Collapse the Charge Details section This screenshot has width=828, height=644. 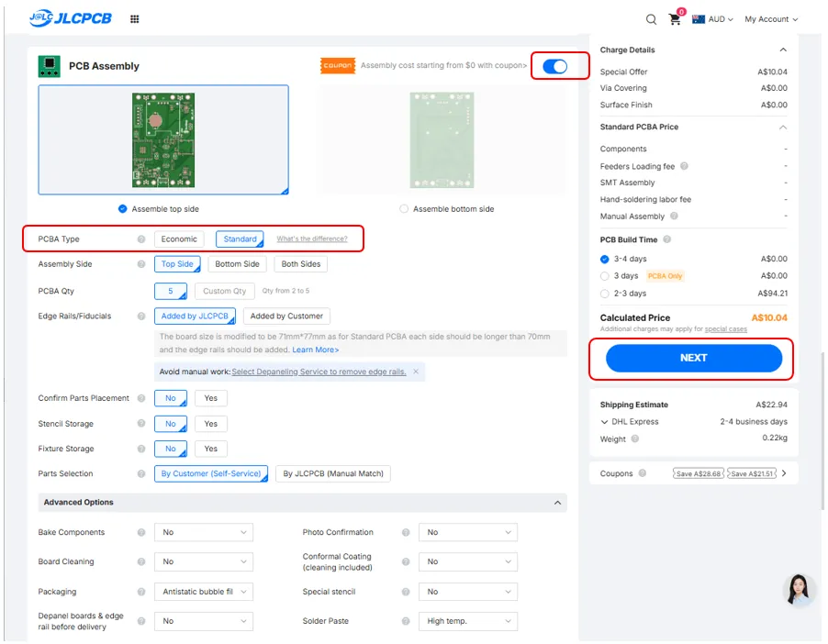783,50
